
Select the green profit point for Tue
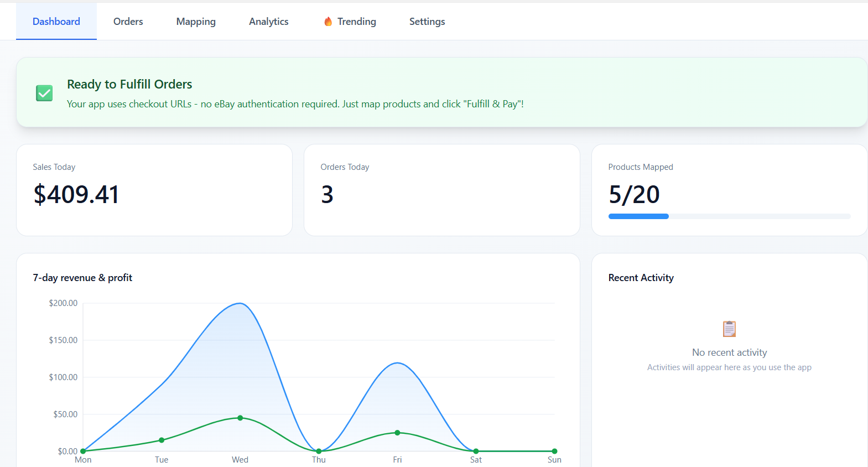pyautogui.click(x=162, y=440)
